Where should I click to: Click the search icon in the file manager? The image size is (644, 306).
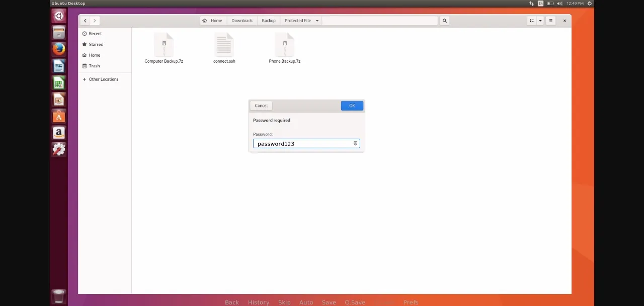444,21
